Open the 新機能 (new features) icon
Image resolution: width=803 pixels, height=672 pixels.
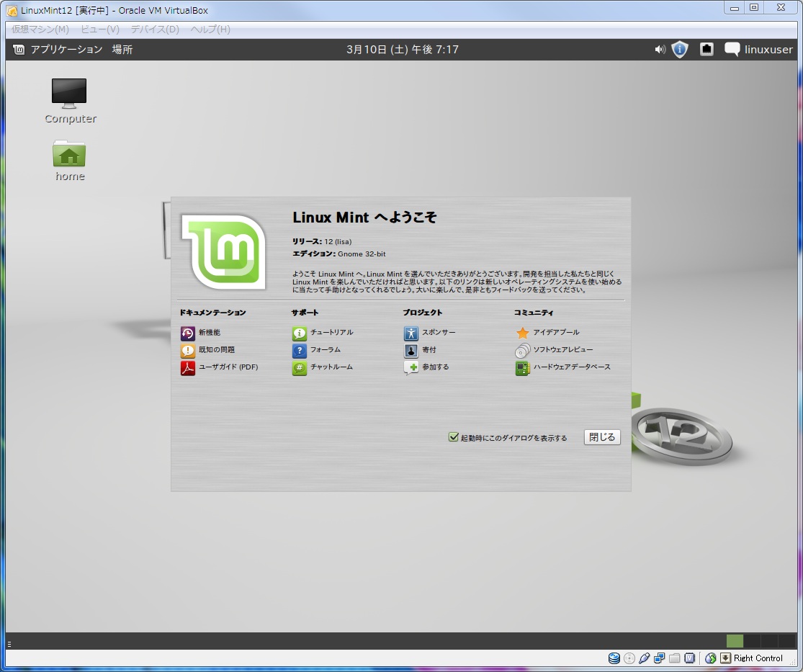pos(188,333)
